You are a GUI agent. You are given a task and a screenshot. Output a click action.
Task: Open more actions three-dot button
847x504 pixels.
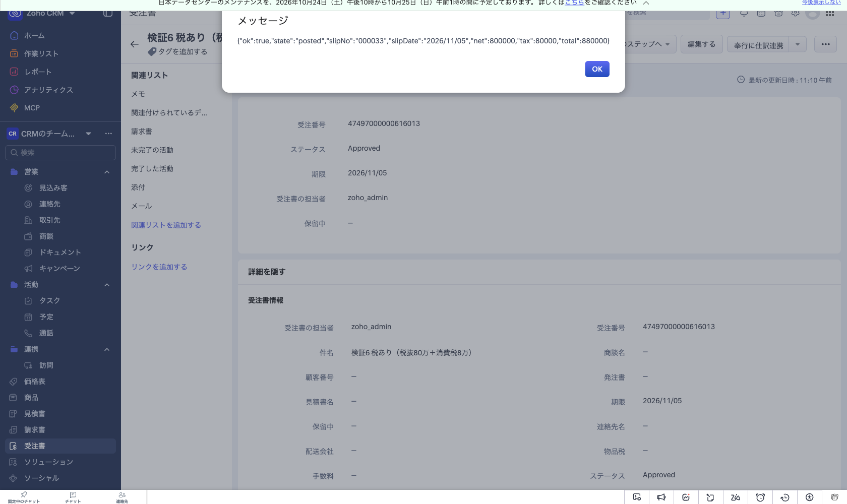(x=825, y=44)
